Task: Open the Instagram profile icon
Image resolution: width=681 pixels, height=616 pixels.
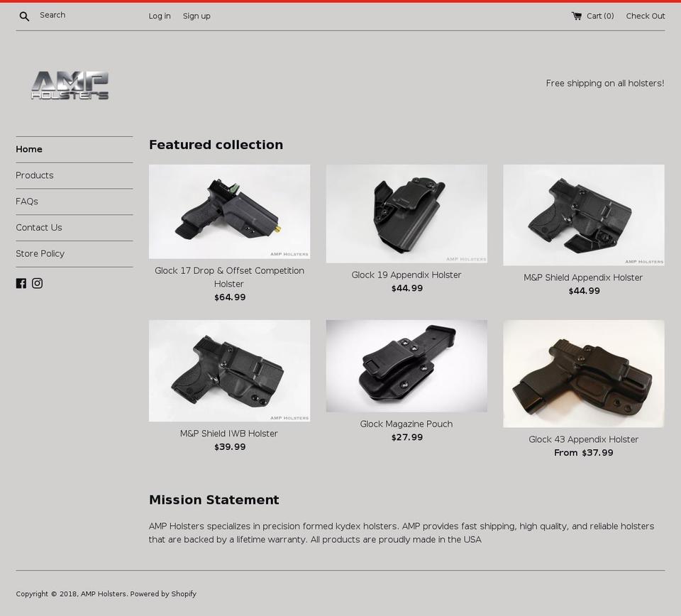Action: tap(38, 283)
